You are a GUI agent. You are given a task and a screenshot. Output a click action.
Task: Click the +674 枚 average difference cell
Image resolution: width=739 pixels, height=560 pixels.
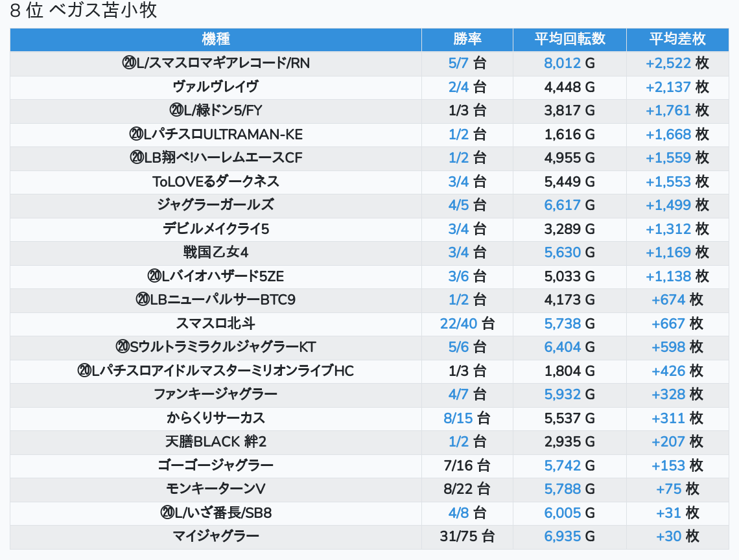[677, 300]
